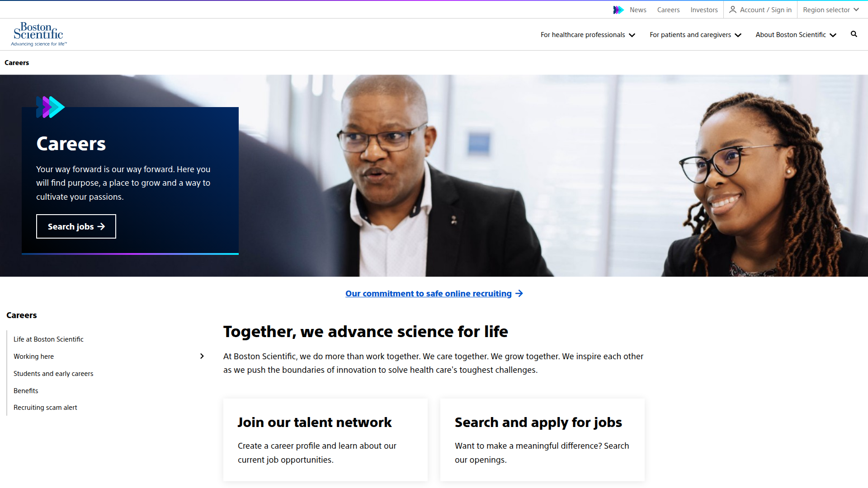Open the Join our talent network card

[x=325, y=440]
